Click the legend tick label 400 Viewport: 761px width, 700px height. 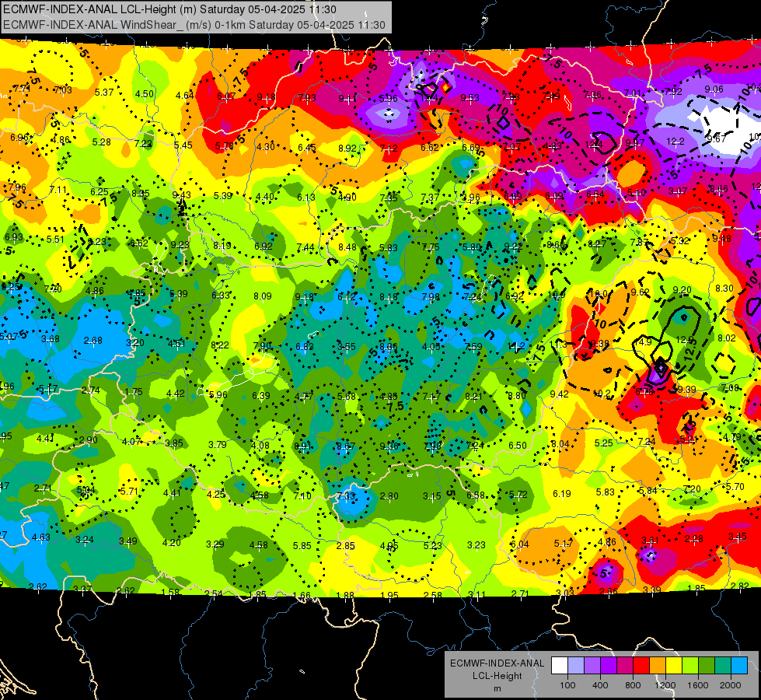[x=600, y=685]
